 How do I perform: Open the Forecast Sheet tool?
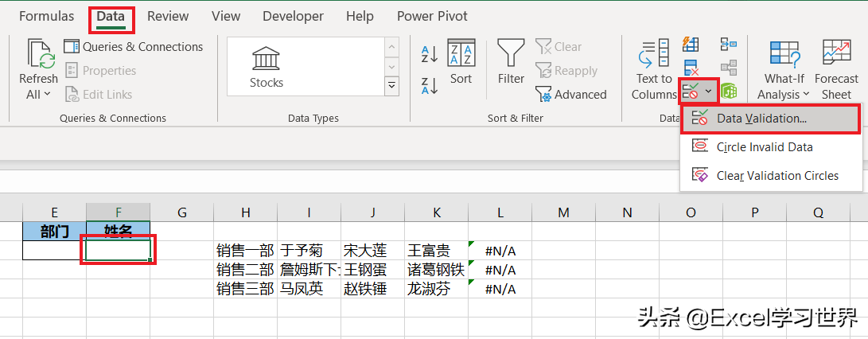click(836, 70)
